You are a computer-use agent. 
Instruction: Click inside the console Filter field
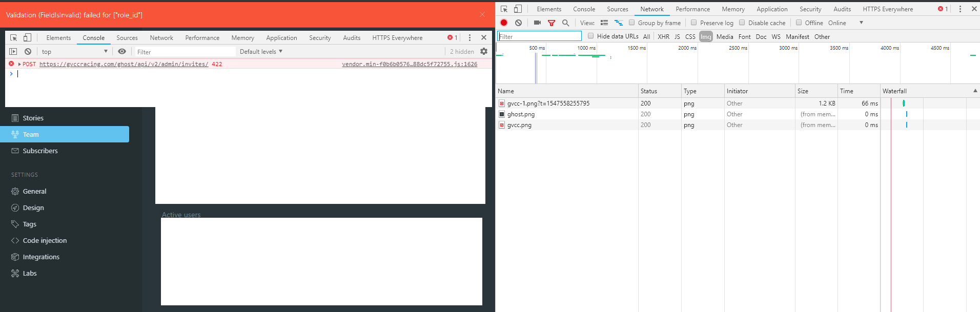pyautogui.click(x=185, y=52)
